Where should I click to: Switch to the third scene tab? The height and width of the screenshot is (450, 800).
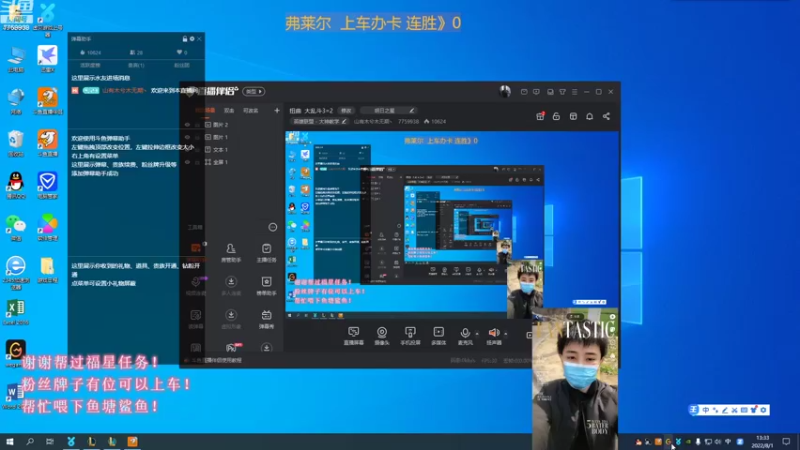point(251,110)
